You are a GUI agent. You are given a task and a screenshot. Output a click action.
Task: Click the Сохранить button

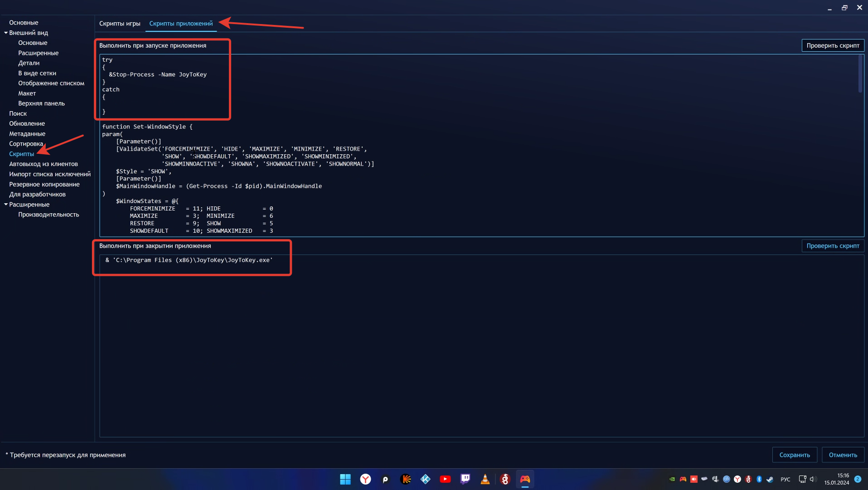[x=795, y=455]
